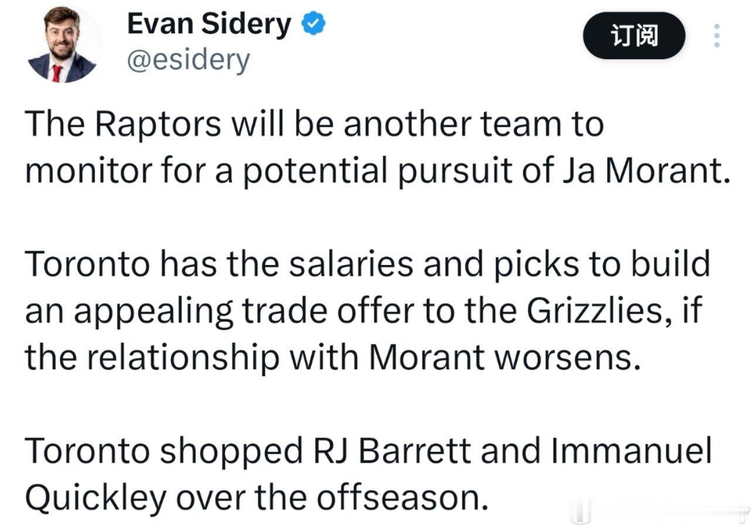Screen dimensions: 756x532
Task: Click the blue verified checkmark badge
Action: (x=314, y=25)
